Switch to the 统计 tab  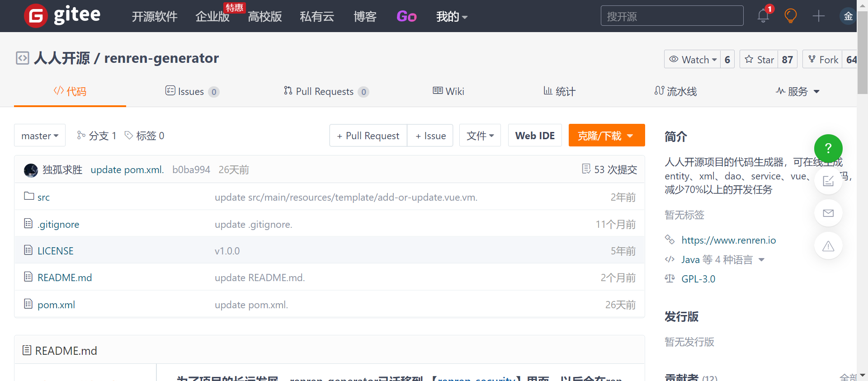(x=559, y=91)
